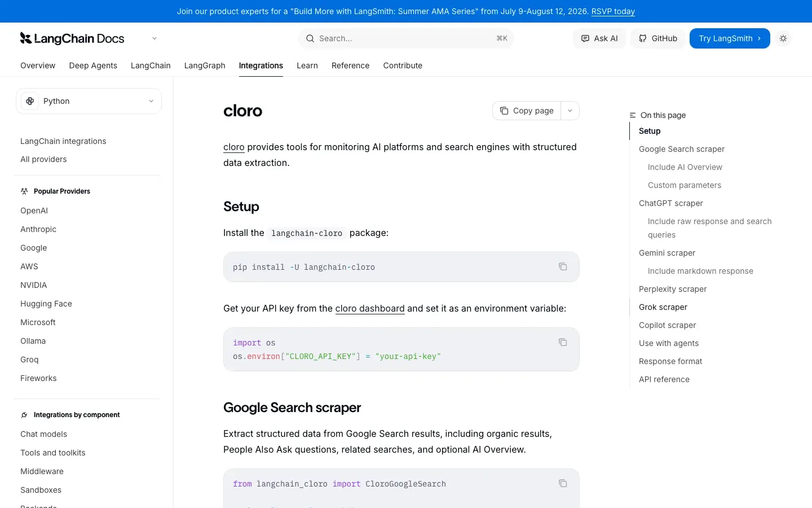Select OpenAI in Popular Providers
The image size is (812, 508).
(34, 211)
